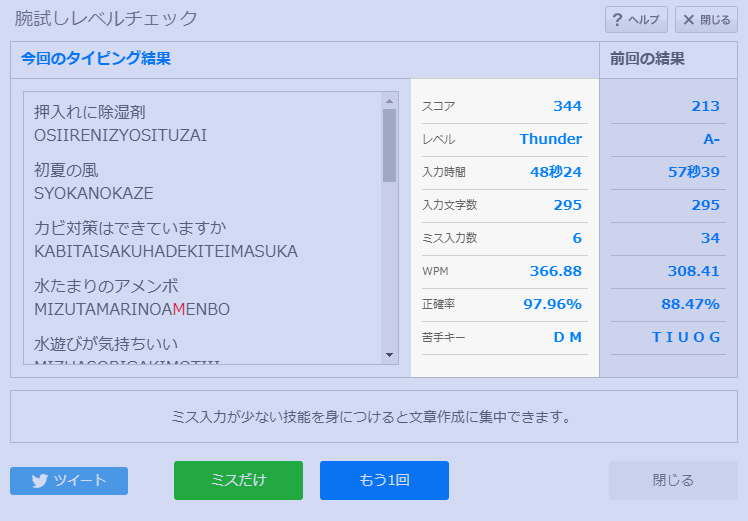
Task: Click the 苦手キー label
Action: pyautogui.click(x=444, y=337)
